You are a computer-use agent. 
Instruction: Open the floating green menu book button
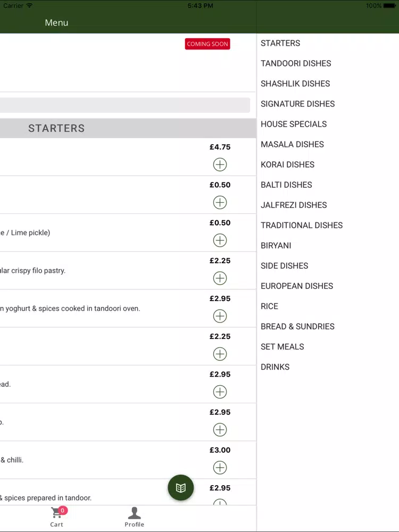(x=181, y=487)
